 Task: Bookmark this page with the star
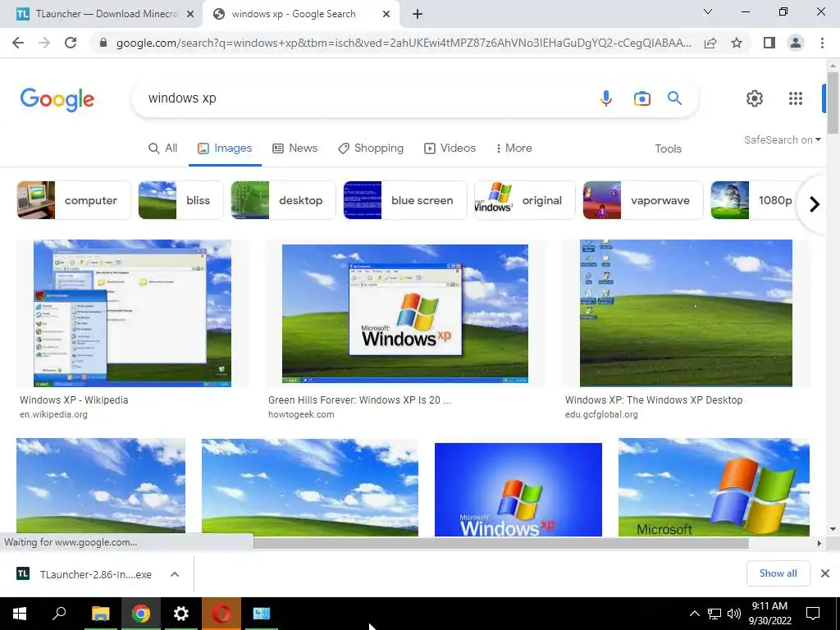pyautogui.click(x=737, y=43)
